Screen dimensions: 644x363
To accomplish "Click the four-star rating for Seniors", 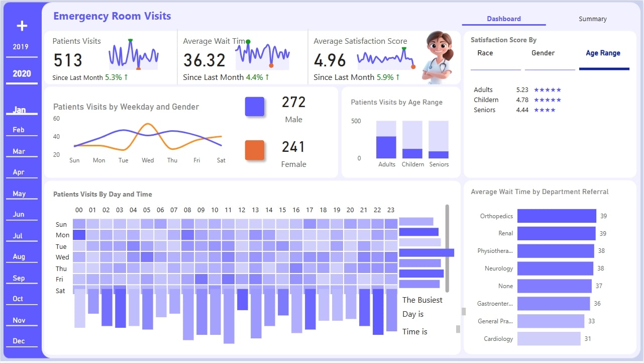I will [546, 110].
